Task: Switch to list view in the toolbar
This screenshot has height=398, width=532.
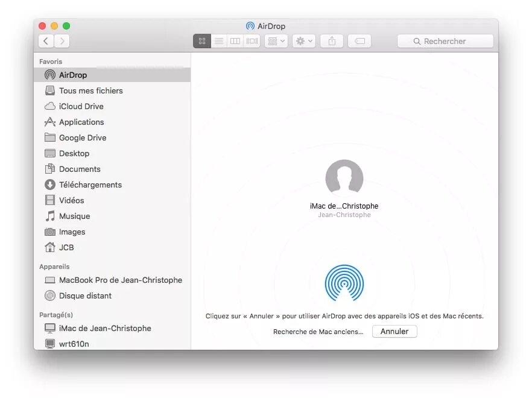Action: 218,40
